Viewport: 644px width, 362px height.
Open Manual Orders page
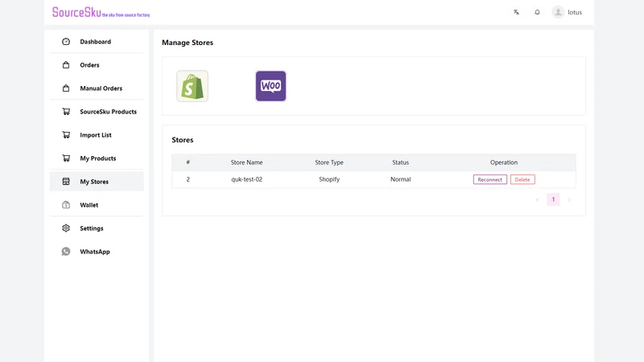(97, 88)
